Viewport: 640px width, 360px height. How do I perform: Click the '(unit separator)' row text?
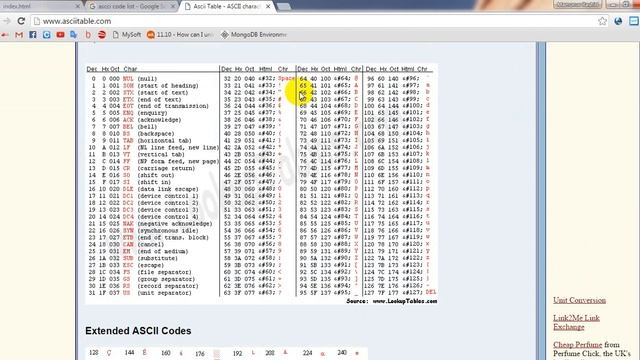[164, 293]
